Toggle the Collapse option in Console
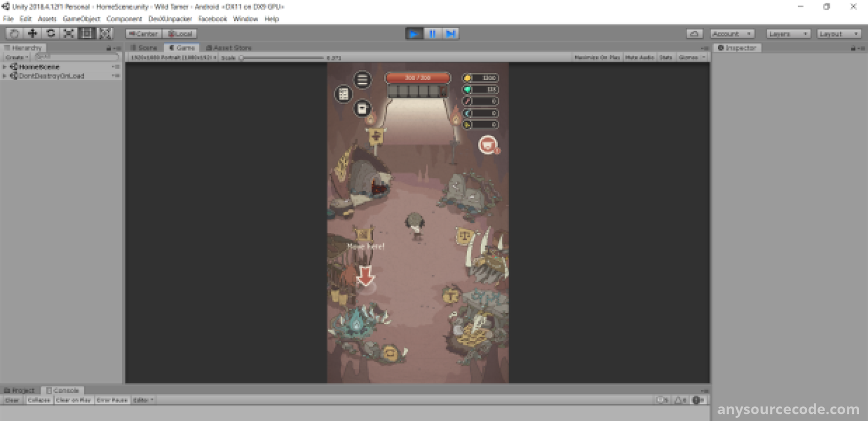The width and height of the screenshot is (868, 421). click(x=39, y=400)
